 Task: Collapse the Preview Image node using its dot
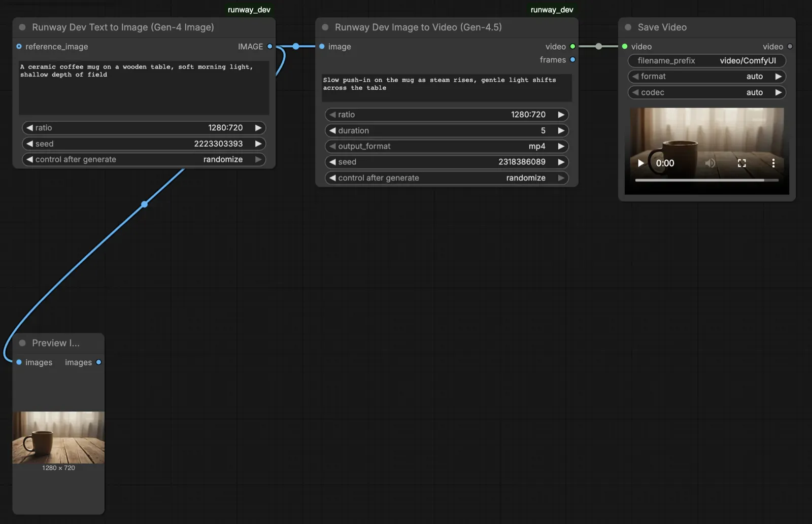click(22, 343)
